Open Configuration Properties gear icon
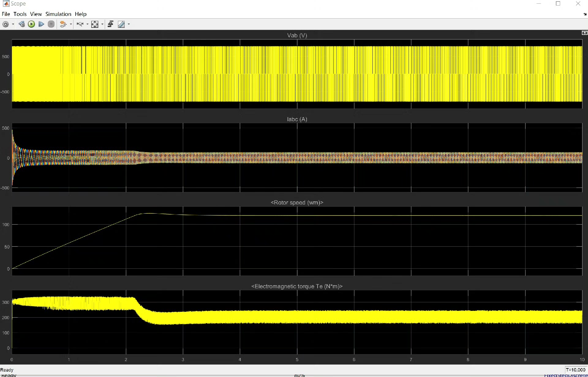Screen dimensions: 588x377 [6, 24]
